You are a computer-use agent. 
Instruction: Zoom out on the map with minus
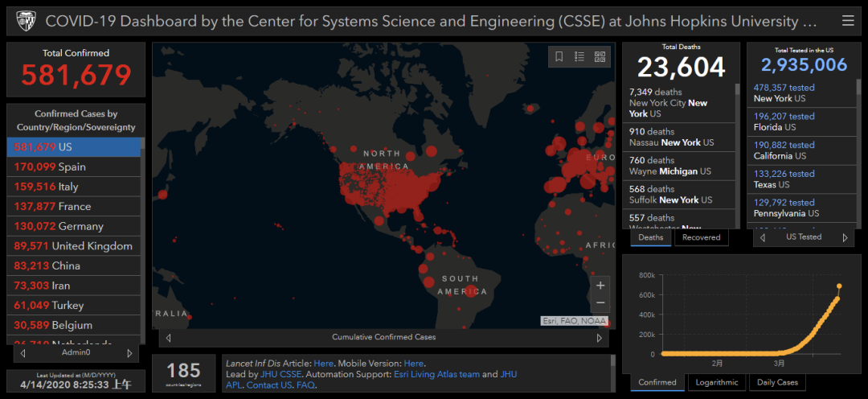600,303
